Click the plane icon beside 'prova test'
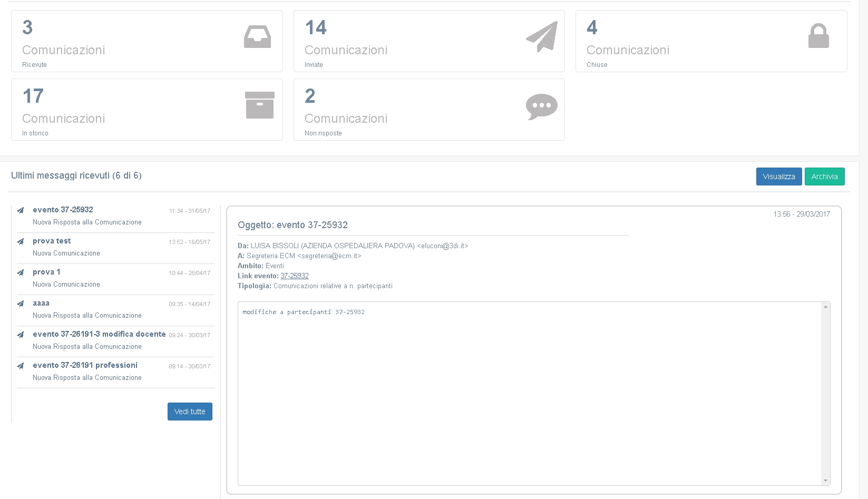Image resolution: width=868 pixels, height=499 pixels. coord(21,242)
